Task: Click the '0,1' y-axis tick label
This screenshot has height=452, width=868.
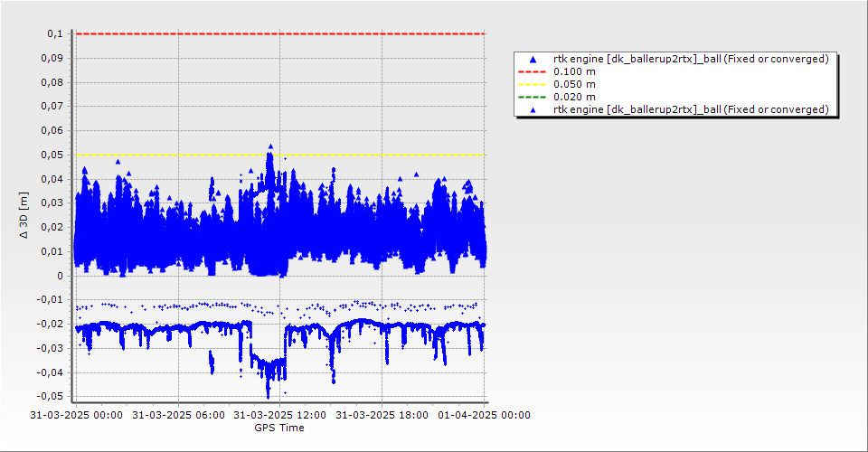Action: (55, 34)
